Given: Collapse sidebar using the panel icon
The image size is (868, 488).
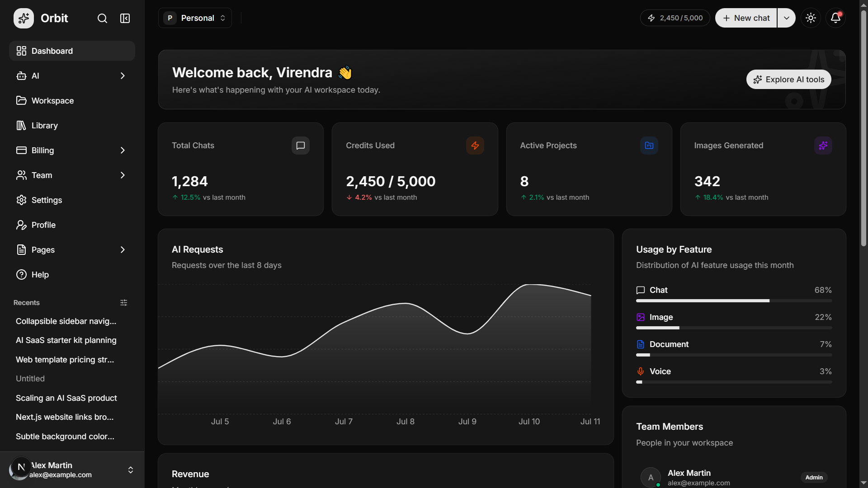Looking at the screenshot, I should point(125,18).
